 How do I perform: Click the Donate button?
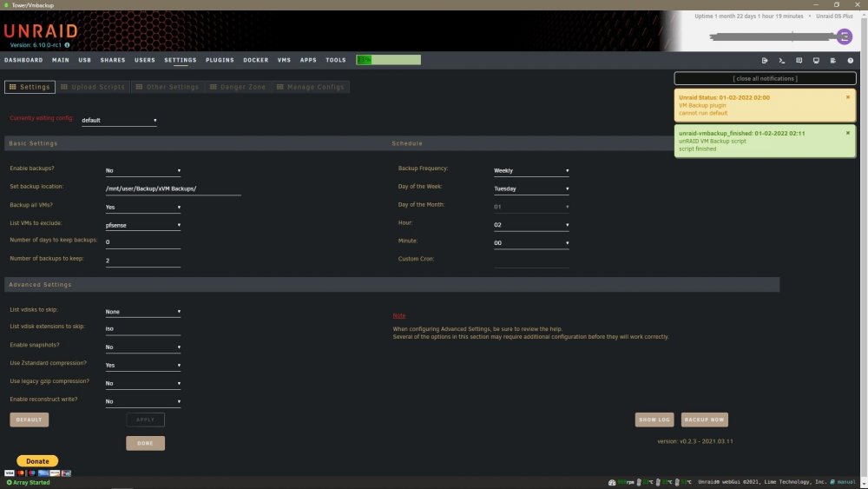[x=37, y=461]
